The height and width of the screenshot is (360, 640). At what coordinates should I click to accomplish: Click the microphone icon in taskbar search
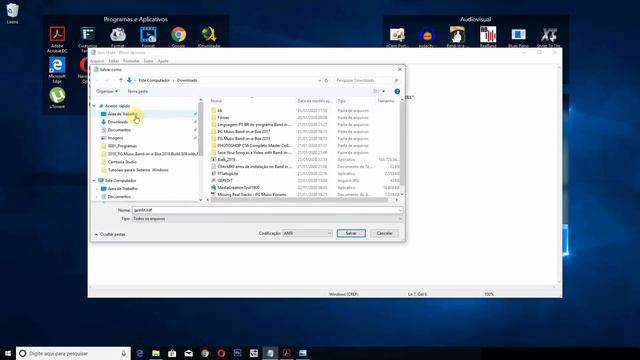[x=124, y=353]
